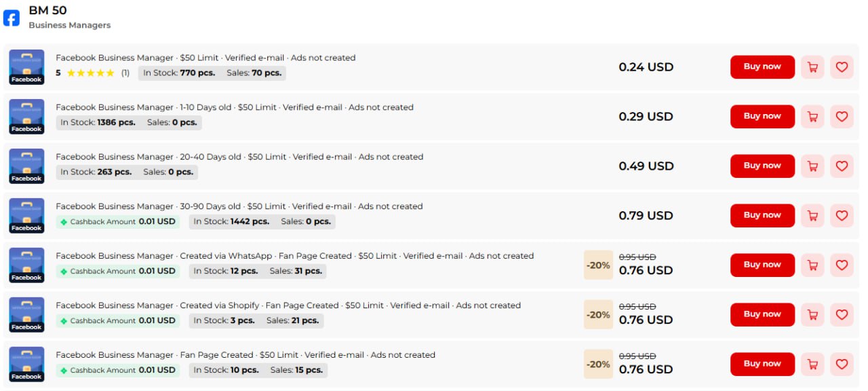The height and width of the screenshot is (391, 868).
Task: Click the five-star rating on first listing
Action: [x=90, y=73]
